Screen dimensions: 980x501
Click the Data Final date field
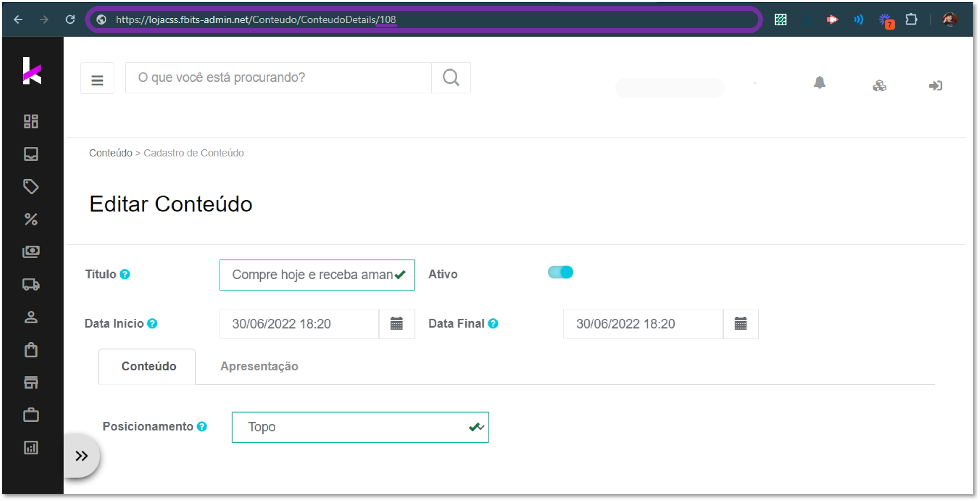tap(643, 324)
